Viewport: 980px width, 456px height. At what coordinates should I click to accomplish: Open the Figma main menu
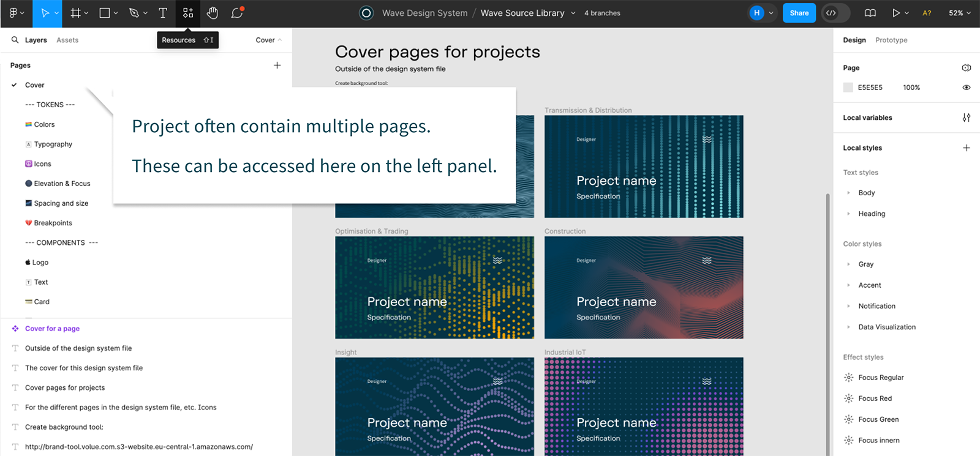(16, 13)
